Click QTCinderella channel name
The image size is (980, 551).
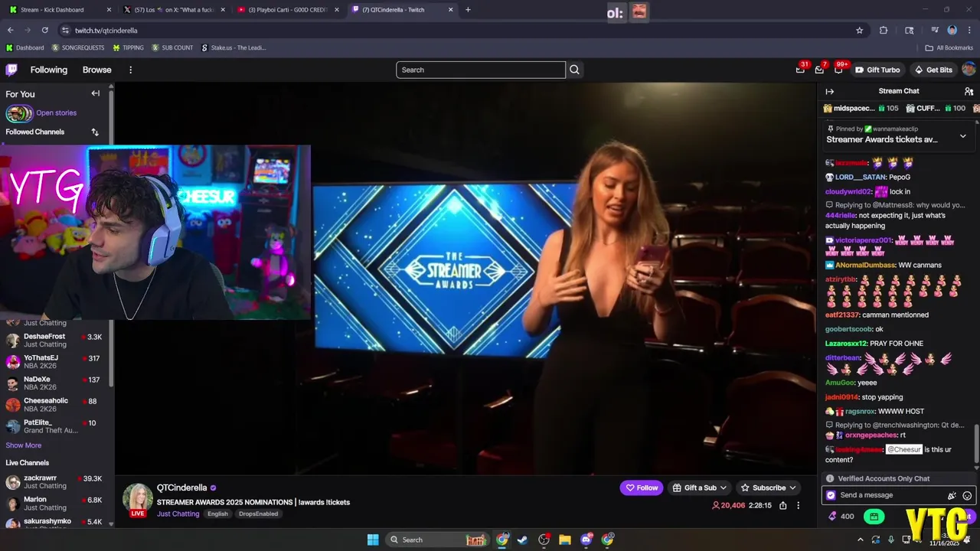coord(181,487)
